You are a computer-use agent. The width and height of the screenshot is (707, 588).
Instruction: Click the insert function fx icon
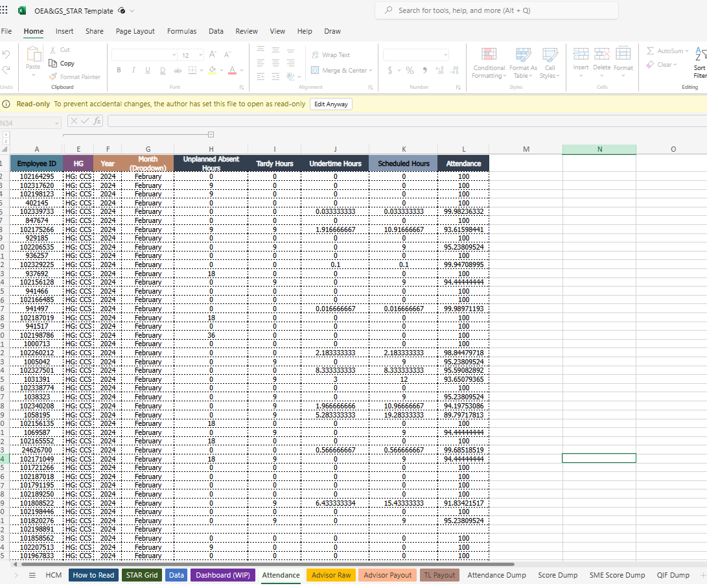pyautogui.click(x=97, y=121)
